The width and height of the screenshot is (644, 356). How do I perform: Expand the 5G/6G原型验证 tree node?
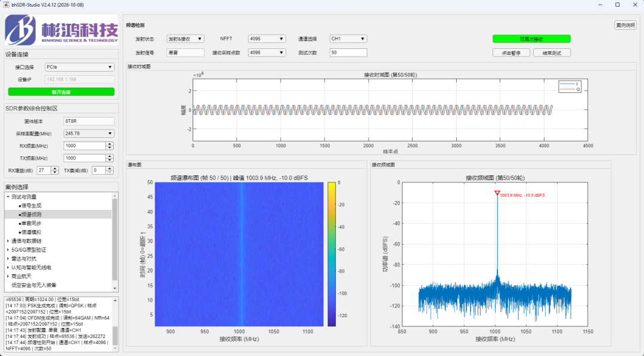(8, 250)
